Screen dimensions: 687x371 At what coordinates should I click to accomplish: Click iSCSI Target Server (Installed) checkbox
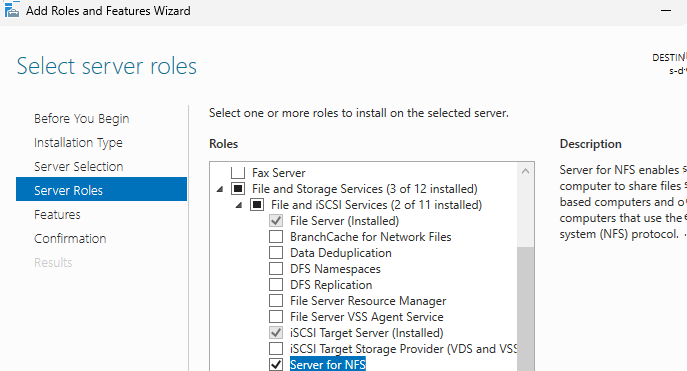[276, 332]
